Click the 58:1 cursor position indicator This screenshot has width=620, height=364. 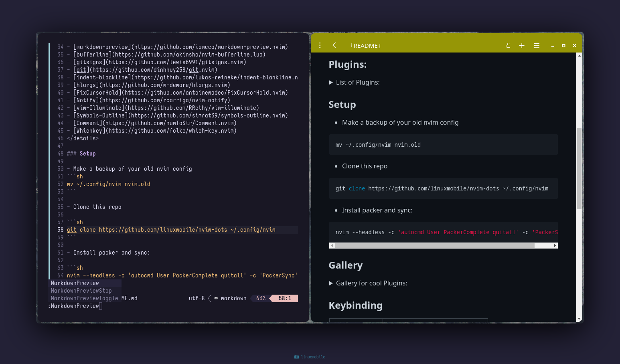285,298
